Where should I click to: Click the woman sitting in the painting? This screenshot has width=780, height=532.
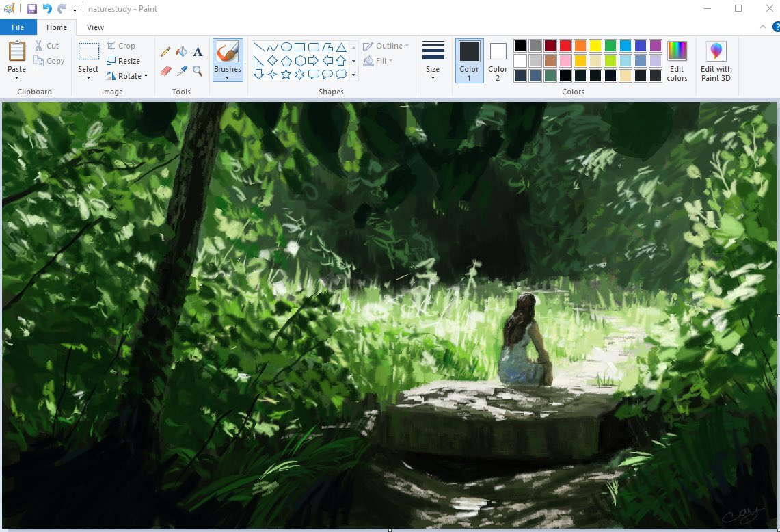pyautogui.click(x=526, y=339)
